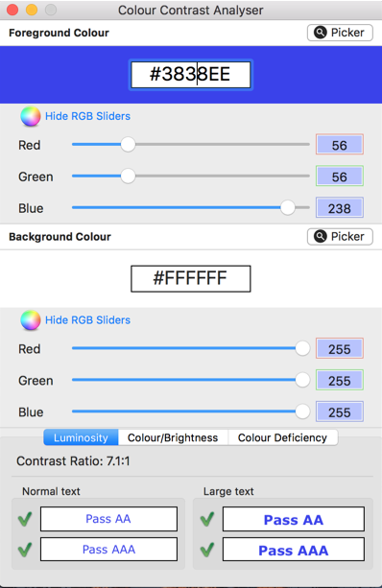Click the background colour wheel icon
Viewport: 382px width, 588px height.
pos(31,320)
